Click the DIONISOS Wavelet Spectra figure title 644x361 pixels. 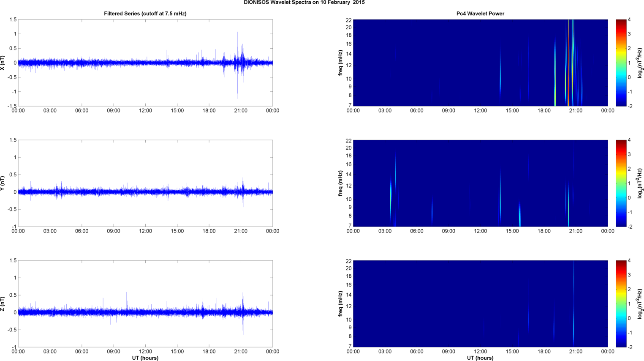click(304, 3)
